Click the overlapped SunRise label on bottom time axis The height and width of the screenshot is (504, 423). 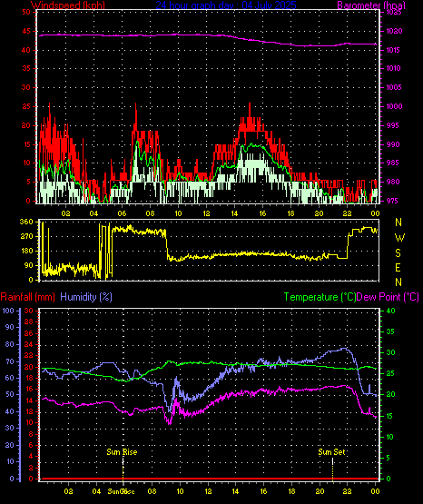[121, 491]
